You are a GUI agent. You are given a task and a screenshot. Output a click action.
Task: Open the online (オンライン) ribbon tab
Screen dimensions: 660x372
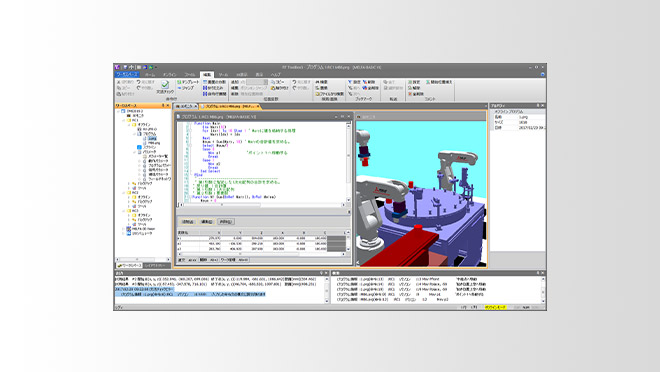170,74
